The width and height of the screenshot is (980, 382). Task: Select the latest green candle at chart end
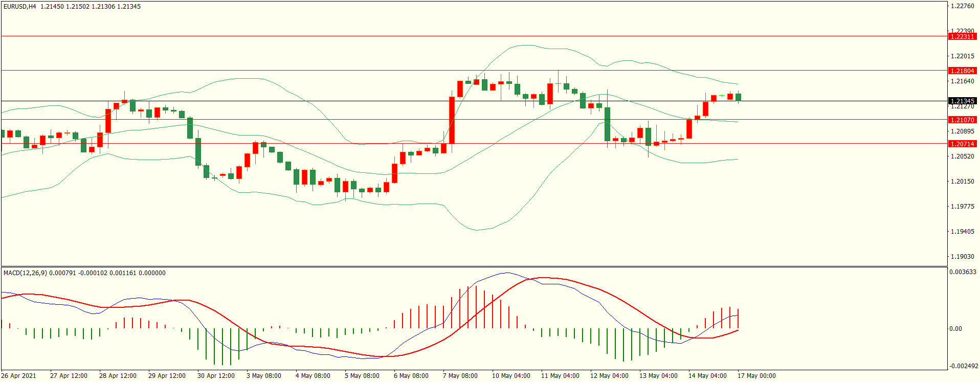pyautogui.click(x=739, y=97)
